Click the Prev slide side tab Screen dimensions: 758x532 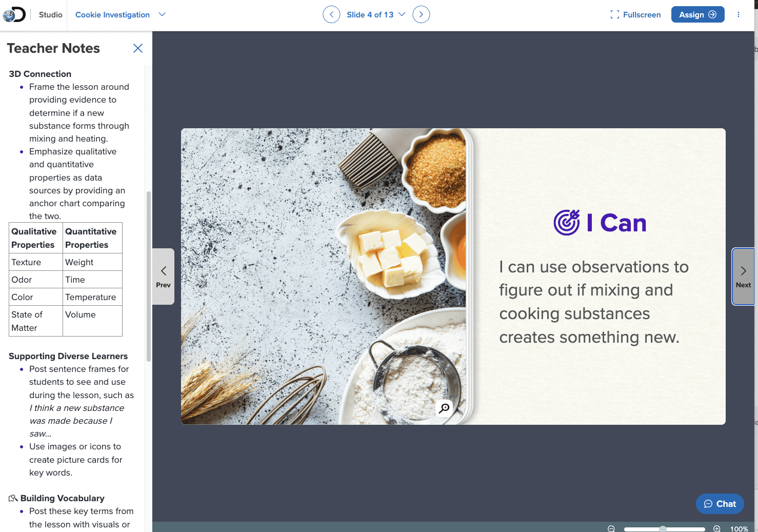coord(163,277)
